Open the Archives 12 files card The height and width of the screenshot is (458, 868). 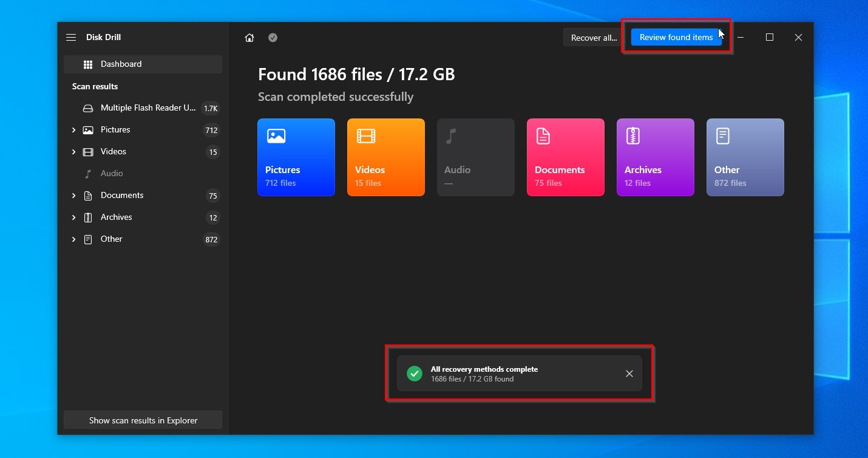coord(656,157)
